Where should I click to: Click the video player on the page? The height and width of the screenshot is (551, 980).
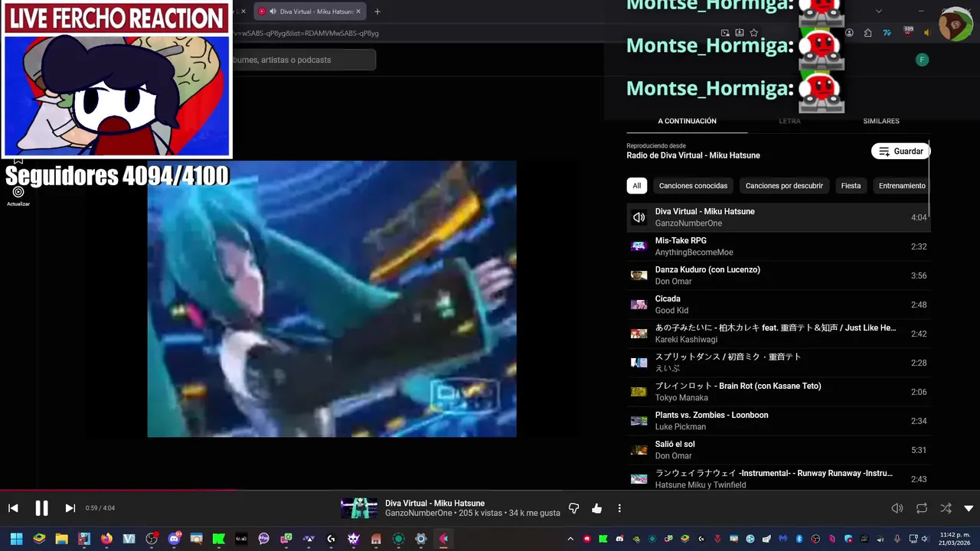pos(332,298)
